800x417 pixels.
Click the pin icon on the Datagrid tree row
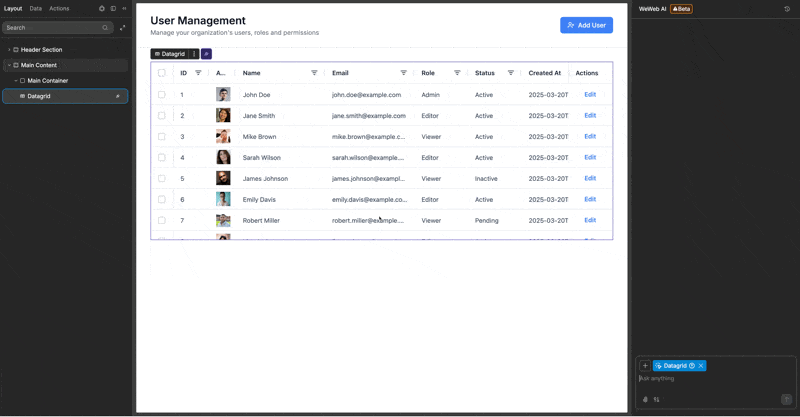118,96
